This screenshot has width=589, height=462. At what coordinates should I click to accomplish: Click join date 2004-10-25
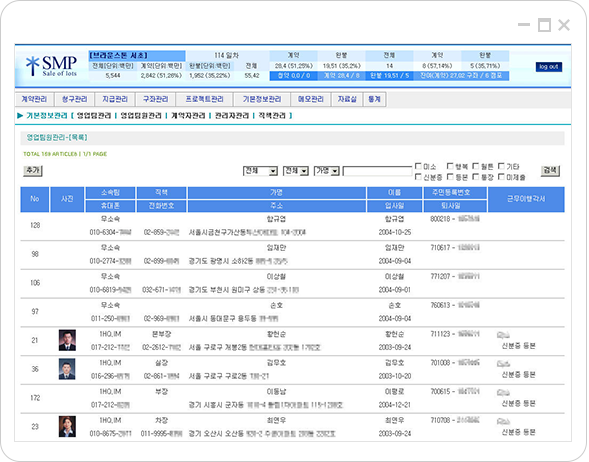tap(395, 233)
